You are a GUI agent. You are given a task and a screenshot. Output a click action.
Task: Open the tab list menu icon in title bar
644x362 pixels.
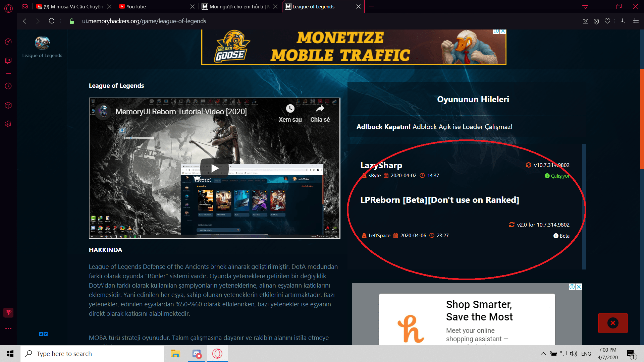585,6
